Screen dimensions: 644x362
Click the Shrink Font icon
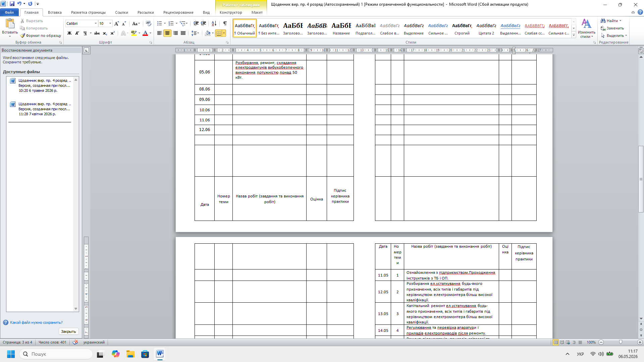[x=124, y=23]
